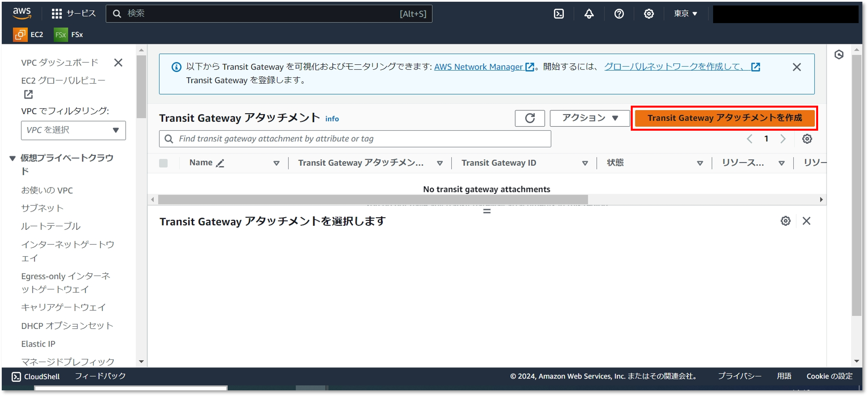Open サブネット in the sidebar
868x396 pixels.
pos(42,208)
